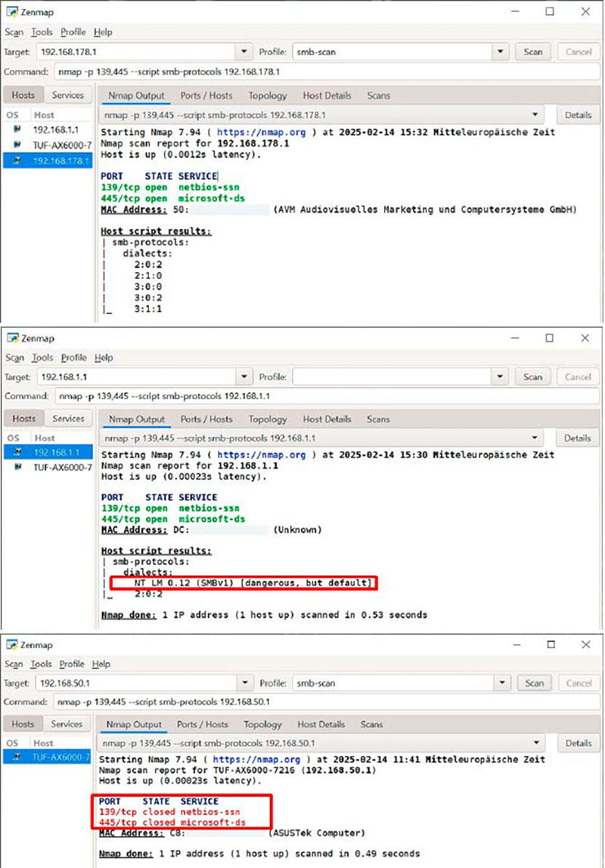
Task: Open https://nmap.org link in middle window output
Action: click(x=261, y=455)
